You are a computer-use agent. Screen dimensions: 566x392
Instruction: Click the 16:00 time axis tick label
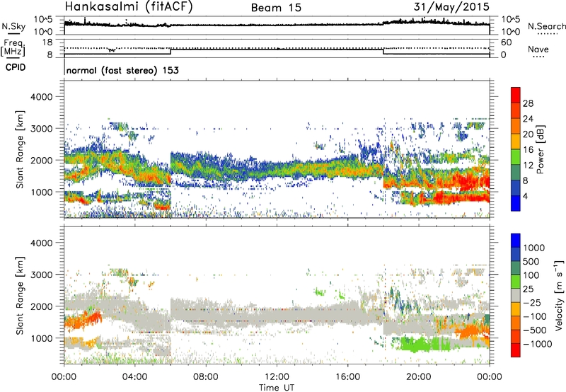pyautogui.click(x=347, y=377)
